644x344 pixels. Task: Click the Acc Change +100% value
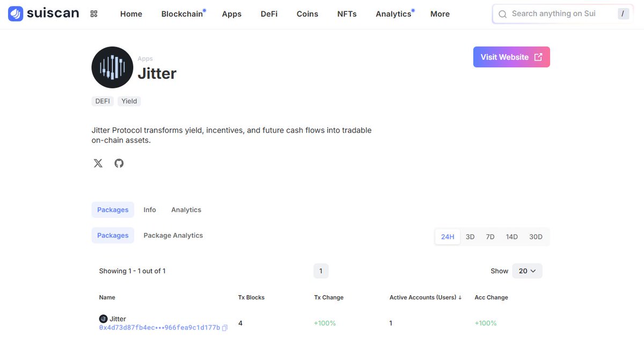(x=486, y=323)
